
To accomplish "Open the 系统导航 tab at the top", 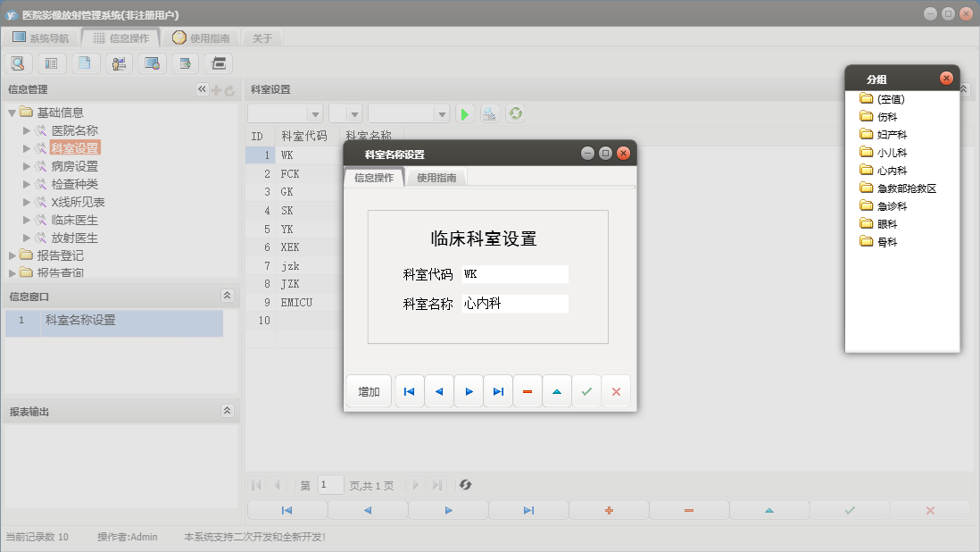I will click(x=40, y=38).
